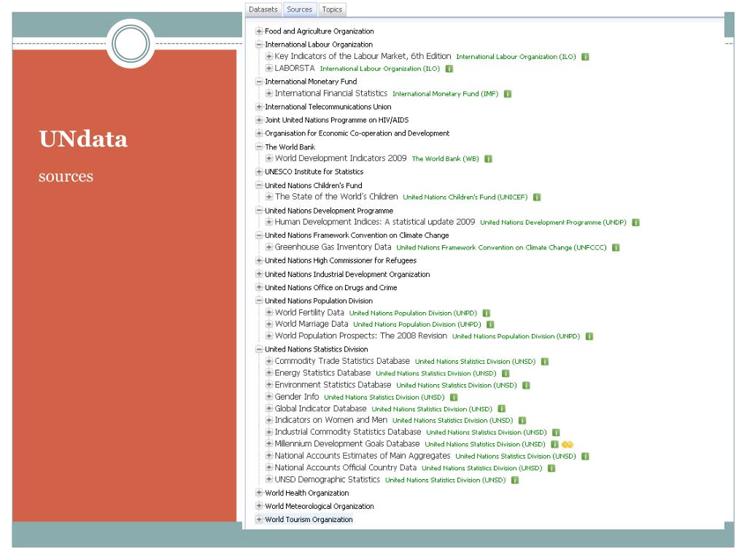747x560 pixels.
Task: Click info icon for Indicators on Women and Men
Action: tap(522, 421)
